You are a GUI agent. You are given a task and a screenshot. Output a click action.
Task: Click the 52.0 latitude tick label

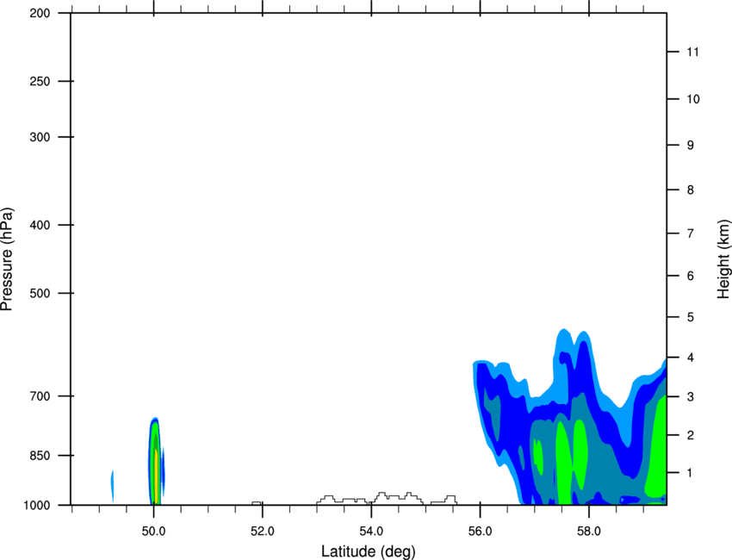tap(263, 532)
